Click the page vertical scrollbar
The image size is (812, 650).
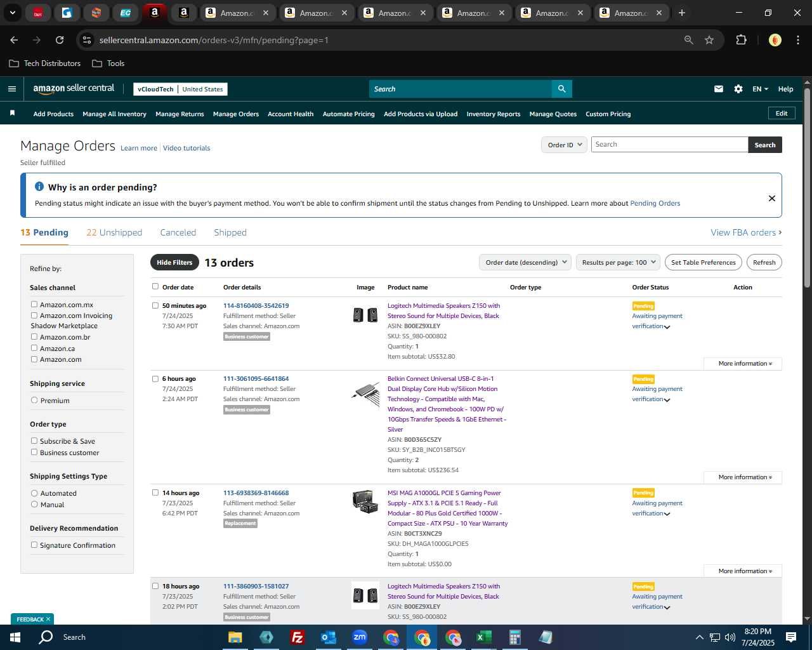807,188
